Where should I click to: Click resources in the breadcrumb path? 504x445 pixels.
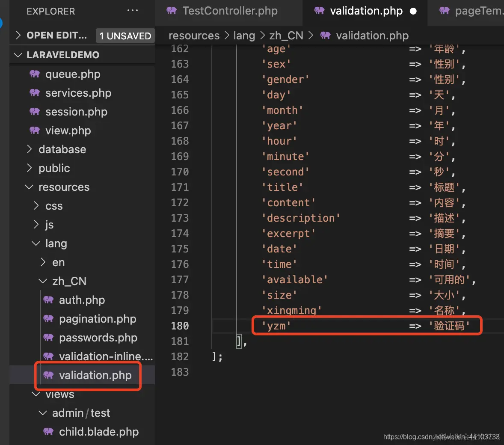(x=194, y=36)
